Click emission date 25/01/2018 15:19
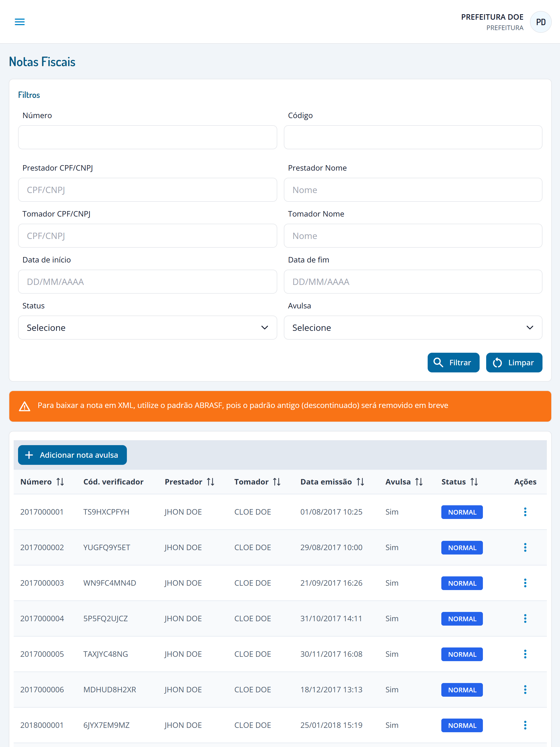 (331, 725)
